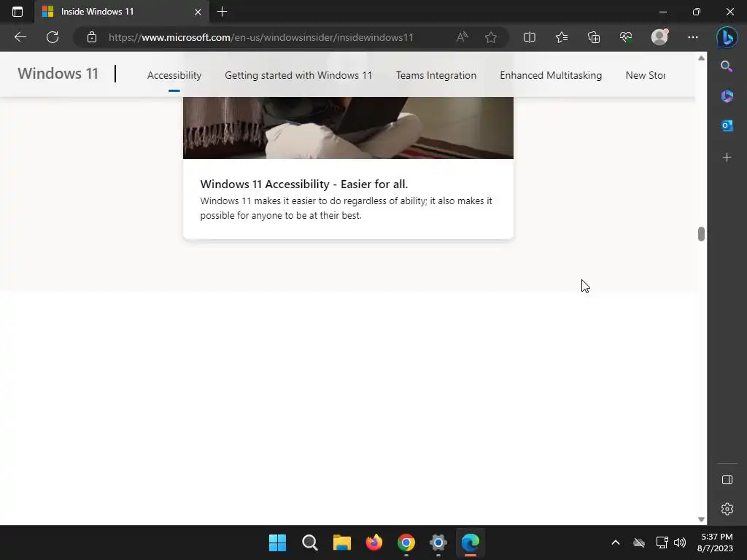Enable split screen view

tap(530, 37)
